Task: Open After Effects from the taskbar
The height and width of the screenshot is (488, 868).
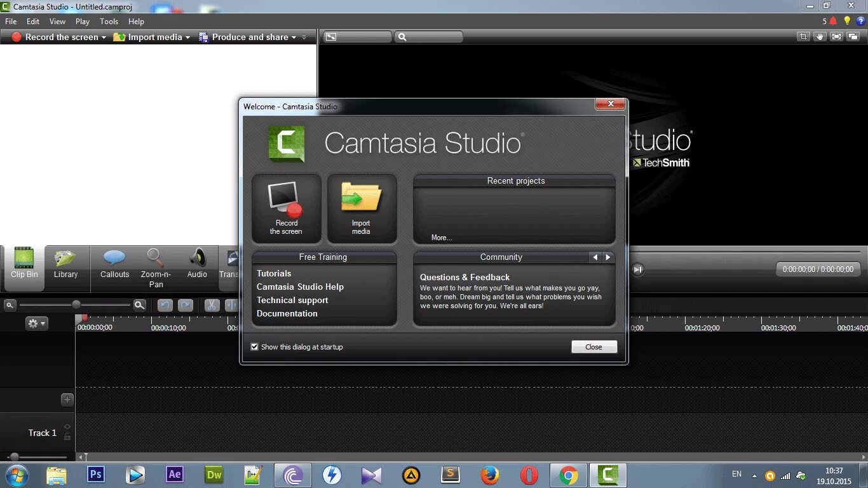Action: [175, 475]
